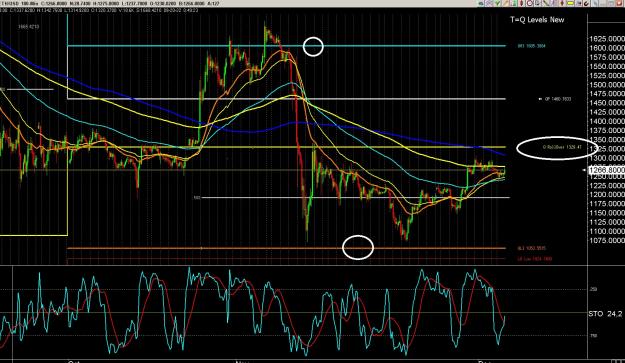Click the 1575.0000 price axis label
The image size is (625, 363).
[x=606, y=57]
